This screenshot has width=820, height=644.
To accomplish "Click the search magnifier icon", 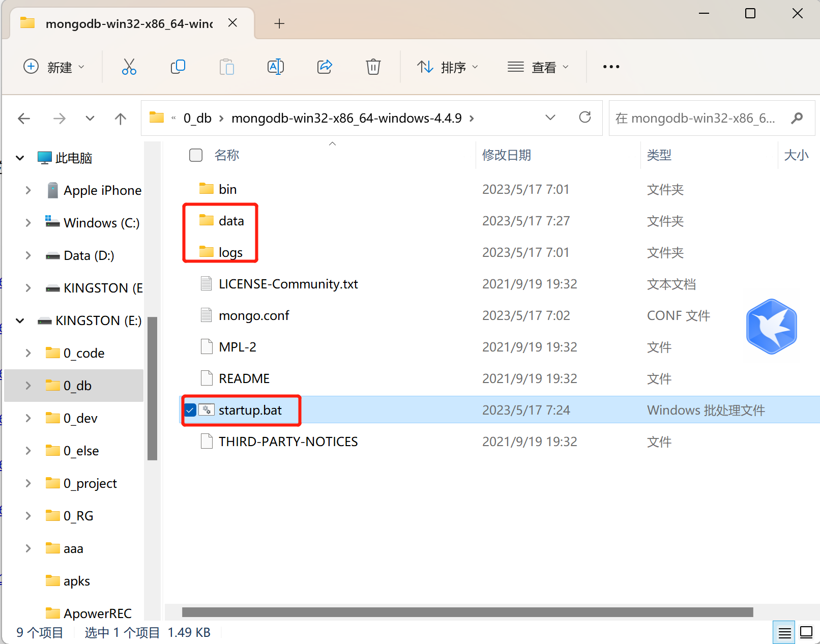I will pyautogui.click(x=797, y=118).
